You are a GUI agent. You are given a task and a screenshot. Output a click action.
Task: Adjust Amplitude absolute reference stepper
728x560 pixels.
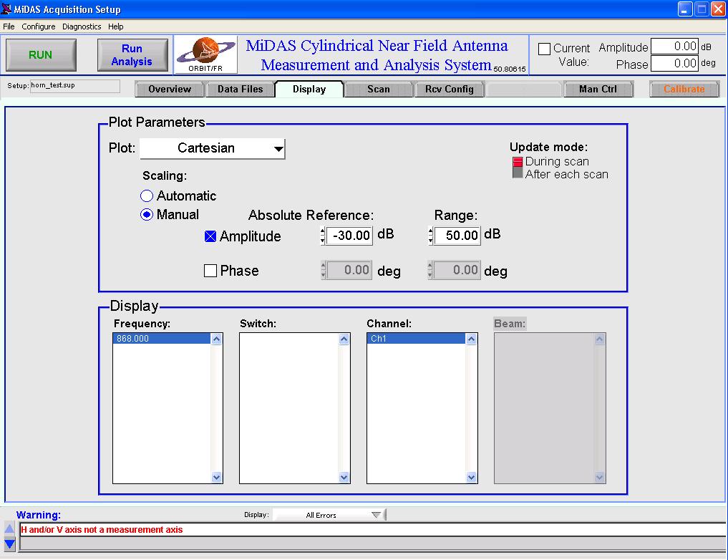pos(322,236)
